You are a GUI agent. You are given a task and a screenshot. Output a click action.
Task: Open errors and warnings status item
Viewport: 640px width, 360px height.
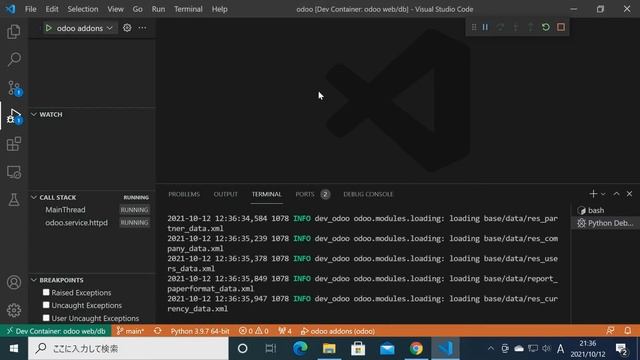click(253, 331)
